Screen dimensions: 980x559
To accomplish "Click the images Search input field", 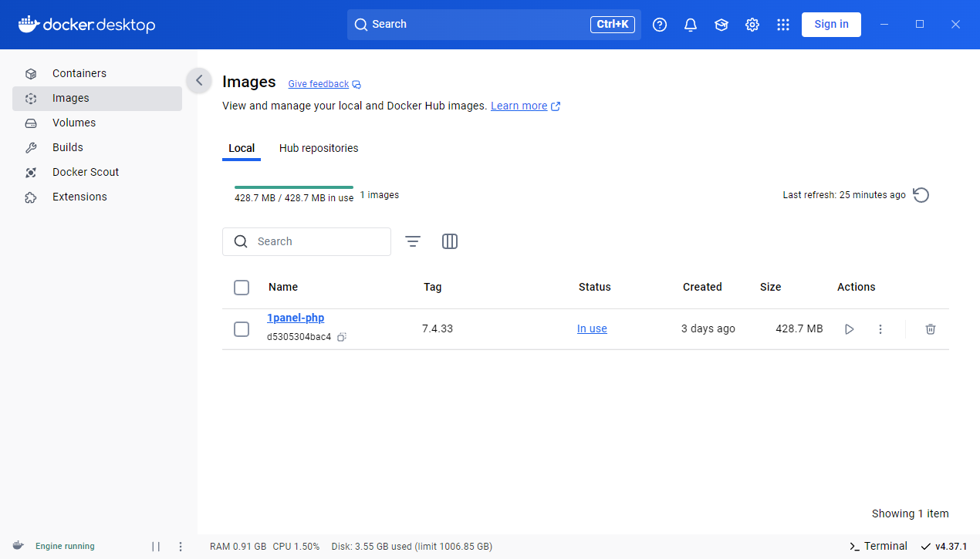I will [x=306, y=241].
